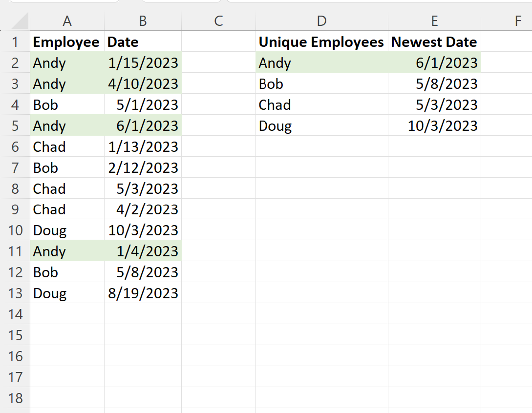This screenshot has width=532, height=413.
Task: Select cell with date 1/15/2023
Action: click(x=143, y=62)
